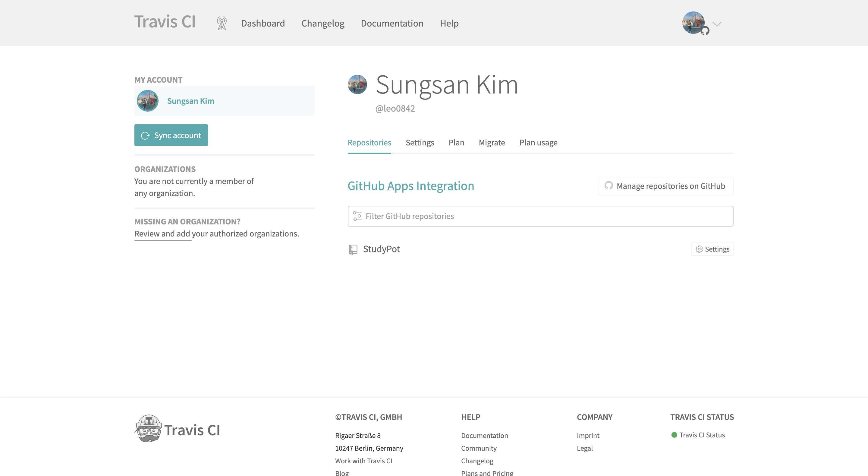Go to Changelog in top navigation
Screen dimensions: 868x476
coord(323,23)
